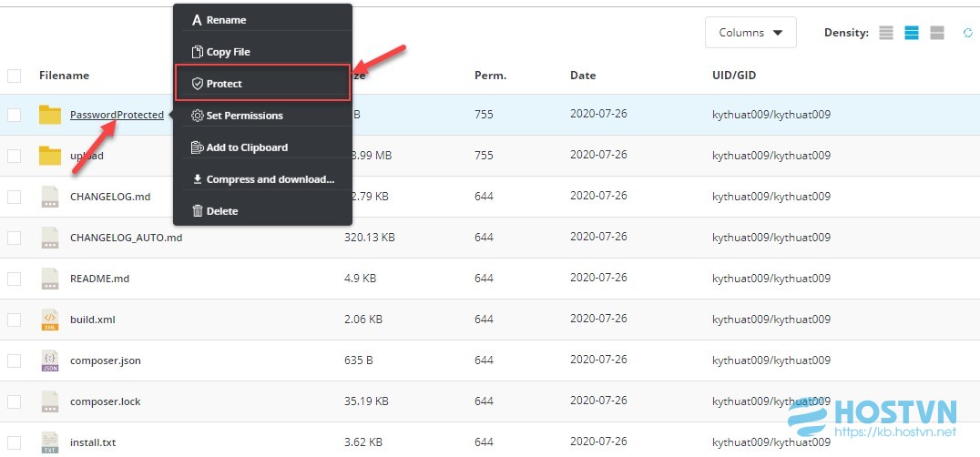980x457 pixels.
Task: Click the Rename letter icon in context menu
Action: (197, 20)
